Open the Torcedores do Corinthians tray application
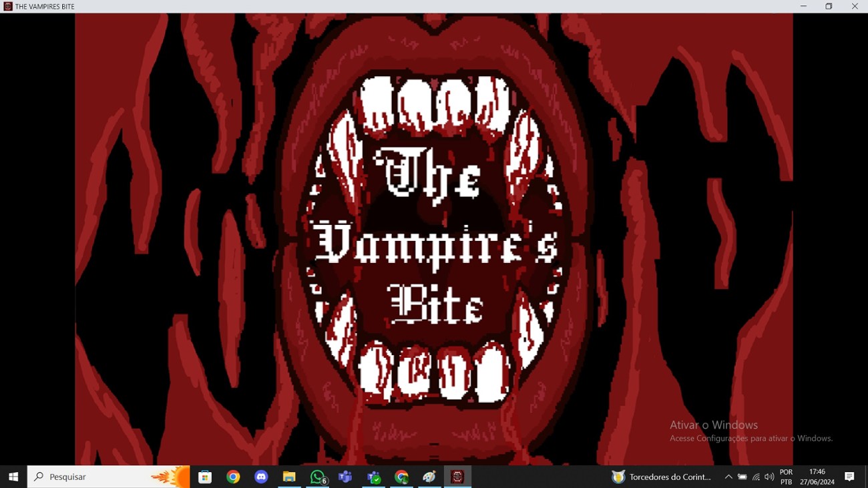868x488 pixels. click(618, 477)
